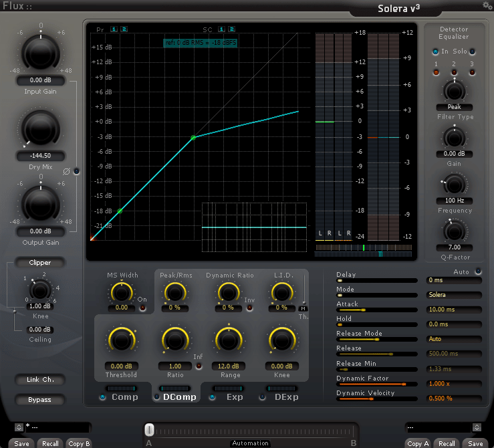Click the Link Ch. button
The image size is (494, 448).
[39, 380]
